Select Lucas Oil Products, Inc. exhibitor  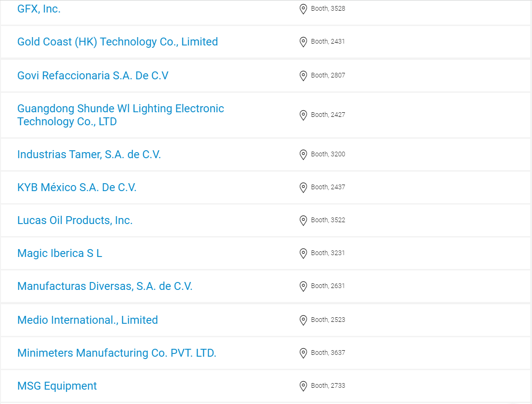[x=75, y=220]
